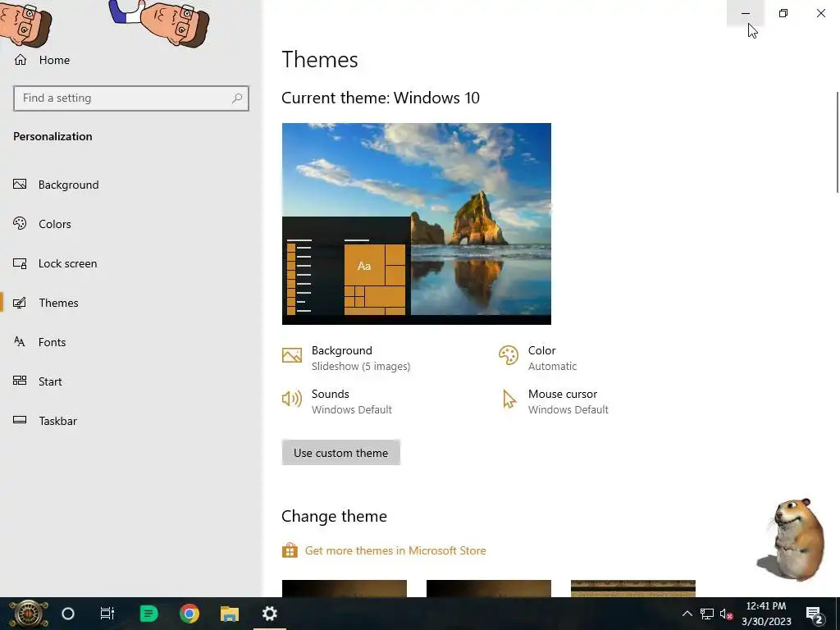Show hidden tray icons chevron

(x=687, y=614)
